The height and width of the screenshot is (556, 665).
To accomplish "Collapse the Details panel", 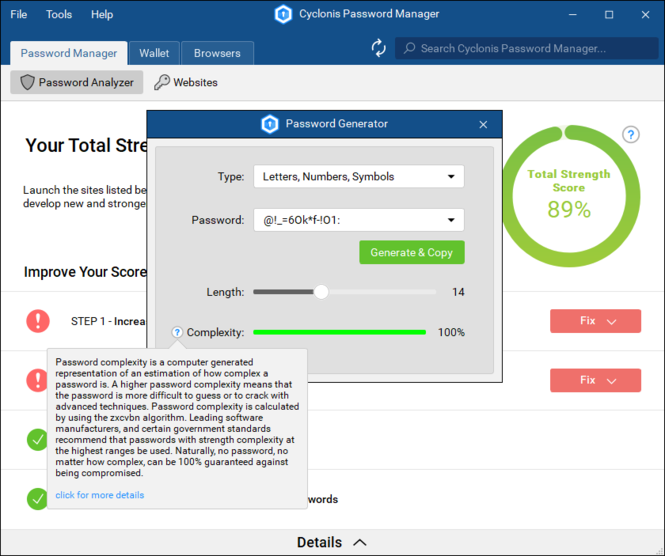I will click(x=332, y=542).
